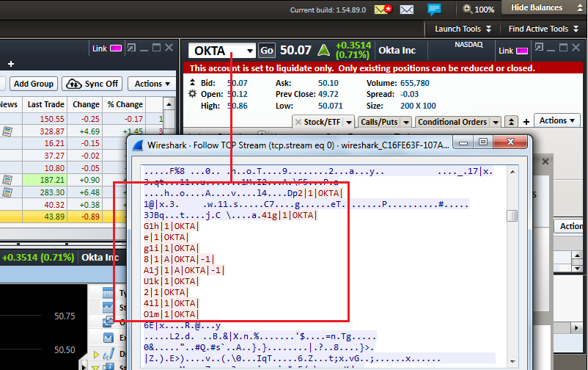
Task: Click Wireshark stream scroll up arrow
Action: (512, 172)
